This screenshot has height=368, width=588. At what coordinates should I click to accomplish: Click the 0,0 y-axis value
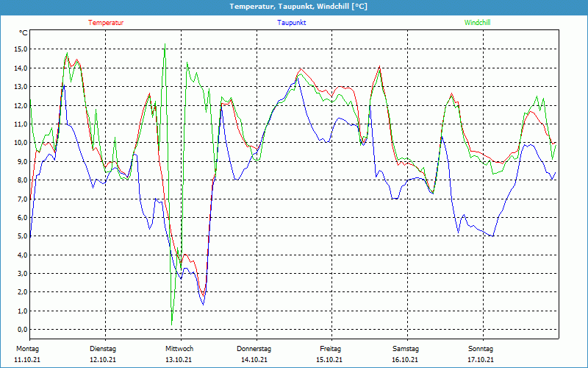(x=23, y=330)
